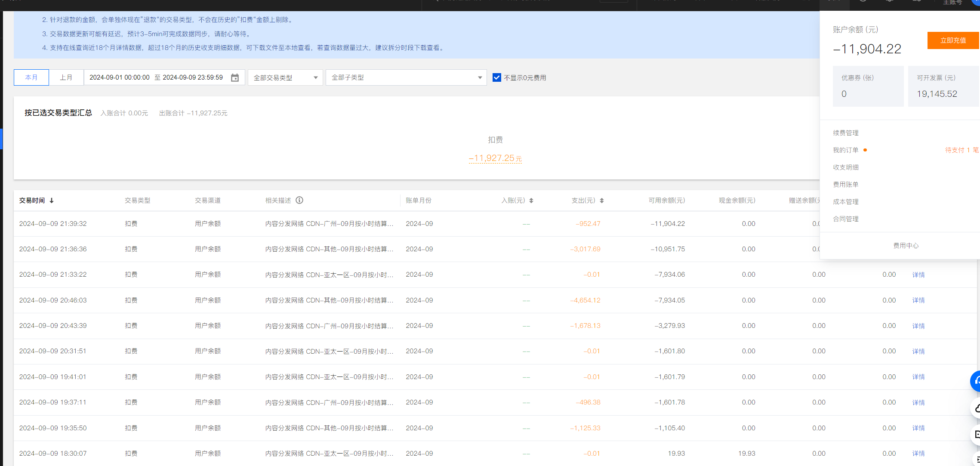Click the -3,017.69 expense amount
Image resolution: width=980 pixels, height=466 pixels.
[585, 249]
